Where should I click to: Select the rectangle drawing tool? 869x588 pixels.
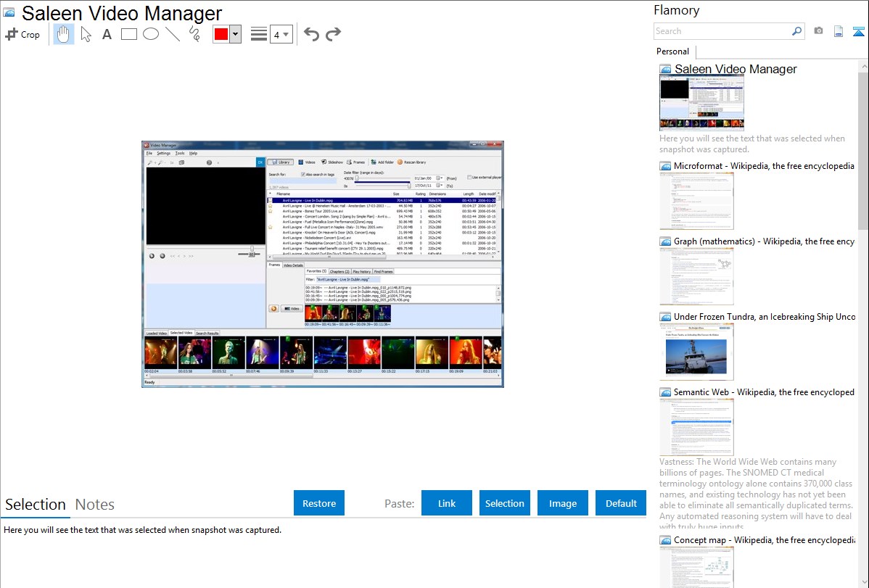(x=128, y=34)
